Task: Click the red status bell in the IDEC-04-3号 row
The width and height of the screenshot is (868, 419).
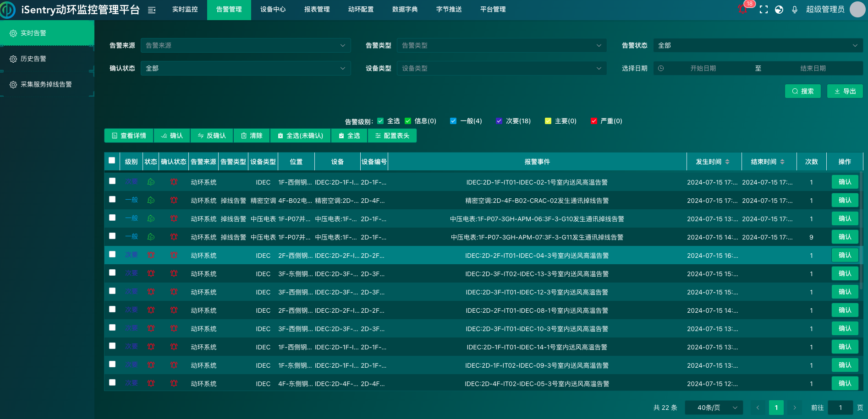Action: tap(151, 255)
